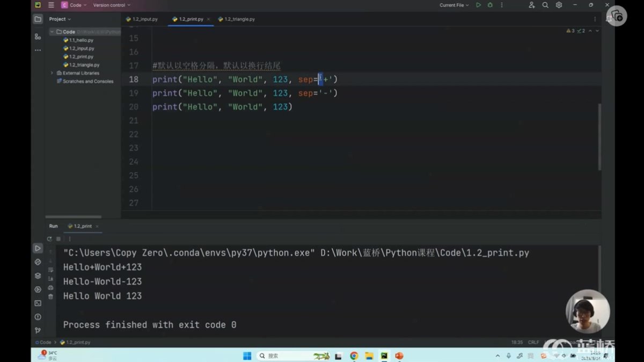Click the 3 warnings indicator
The width and height of the screenshot is (644, 362).
click(570, 31)
